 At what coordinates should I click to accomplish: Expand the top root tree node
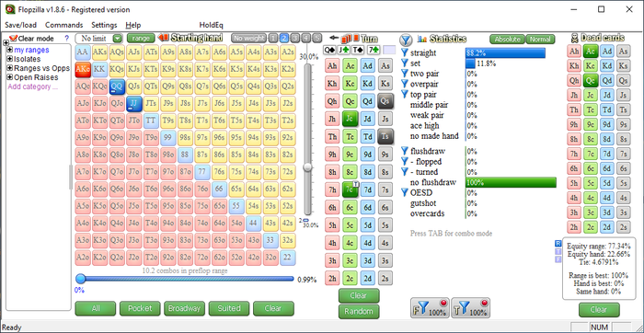(6, 43)
